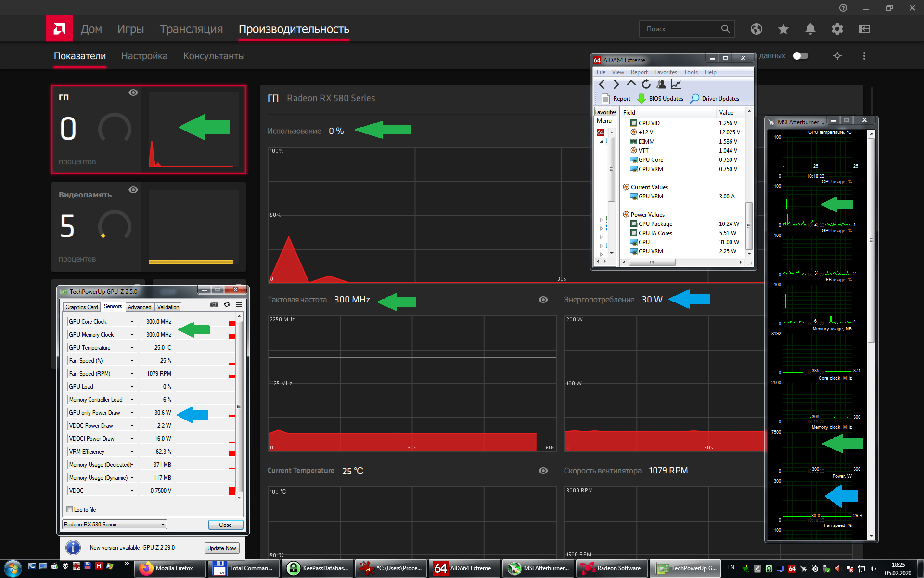This screenshot has width=924, height=578.
Task: Click the AMD logo home icon
Action: 60,29
